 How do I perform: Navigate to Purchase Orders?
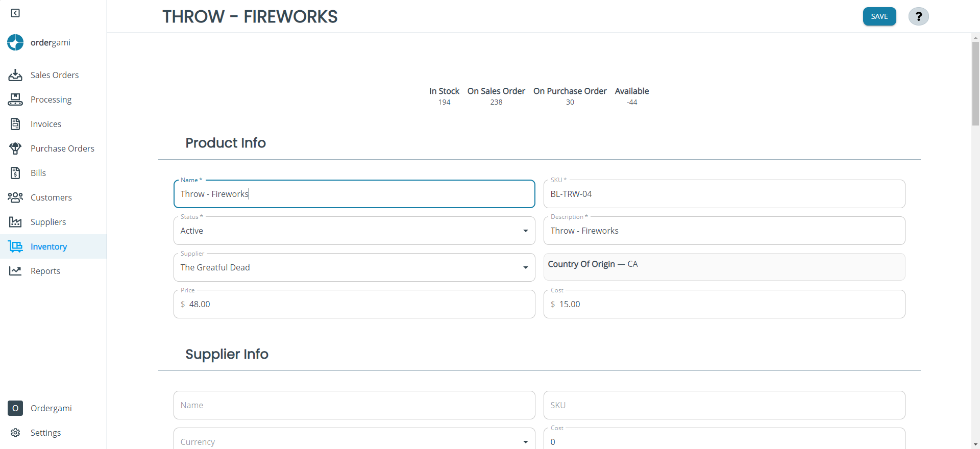pyautogui.click(x=54, y=148)
